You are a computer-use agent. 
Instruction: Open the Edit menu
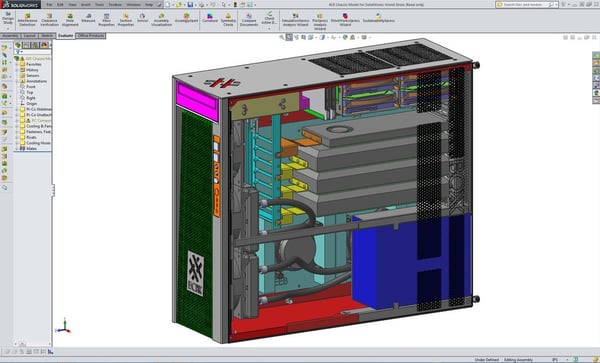click(60, 5)
